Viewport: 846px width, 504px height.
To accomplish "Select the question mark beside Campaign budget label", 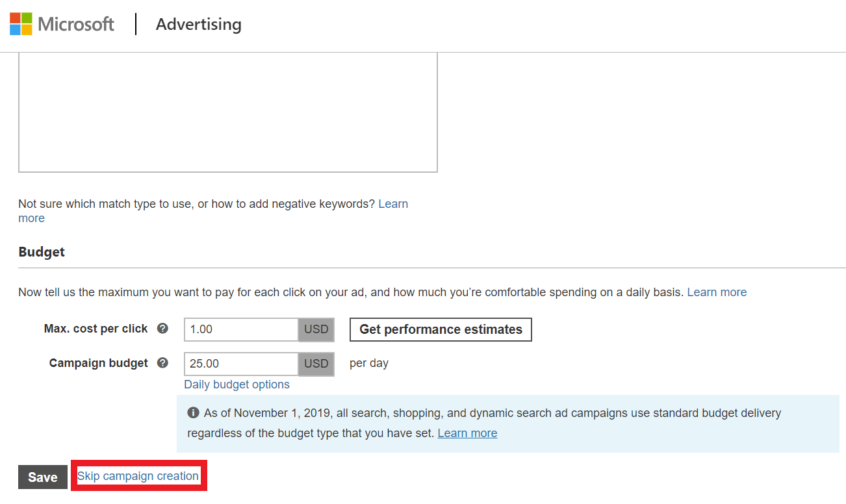I will pyautogui.click(x=162, y=363).
